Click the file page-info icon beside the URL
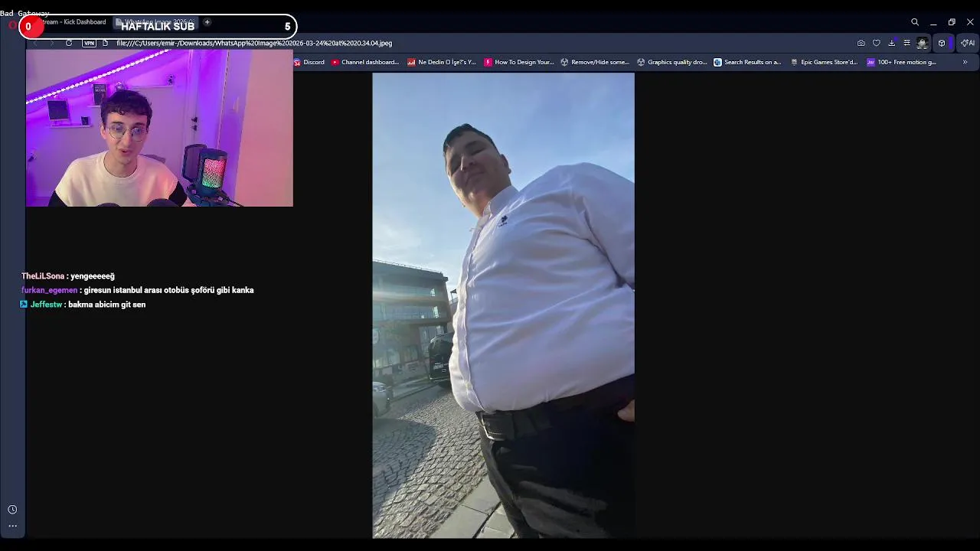Viewport: 980px width, 551px height. pos(106,43)
